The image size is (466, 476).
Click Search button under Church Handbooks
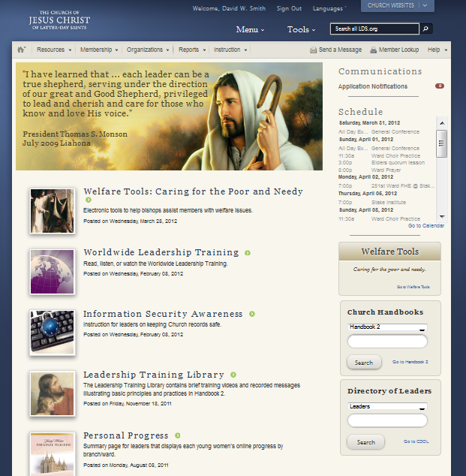point(364,363)
